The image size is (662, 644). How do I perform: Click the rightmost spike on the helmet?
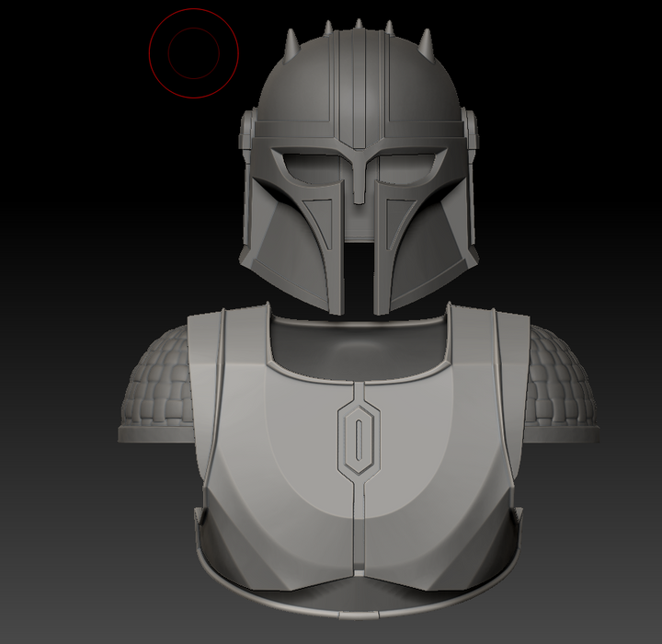pyautogui.click(x=426, y=41)
